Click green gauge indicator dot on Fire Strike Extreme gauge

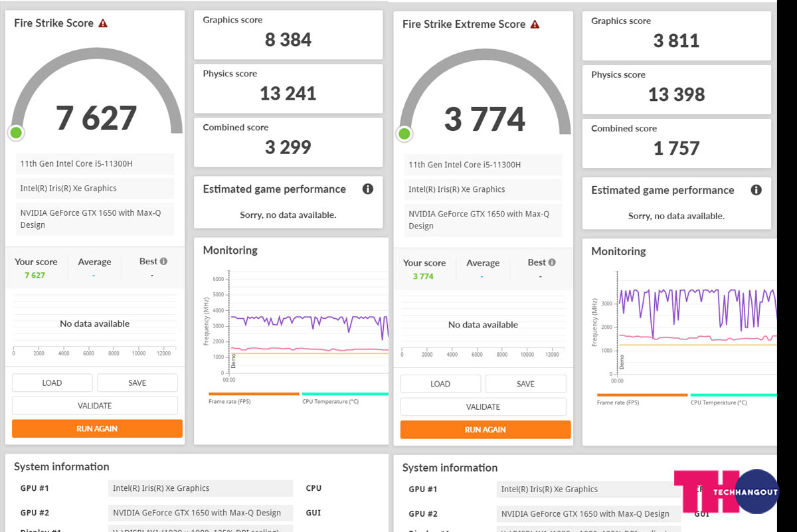404,134
